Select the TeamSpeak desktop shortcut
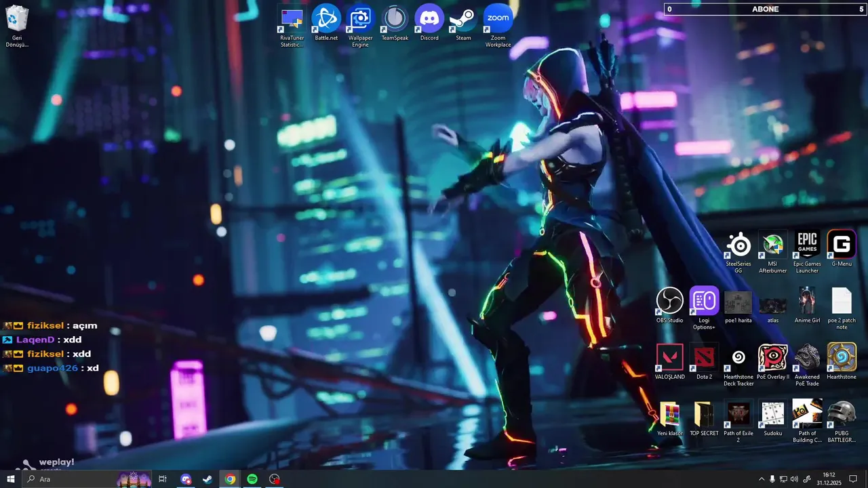Screen dimensions: 868x488 (x=395, y=24)
